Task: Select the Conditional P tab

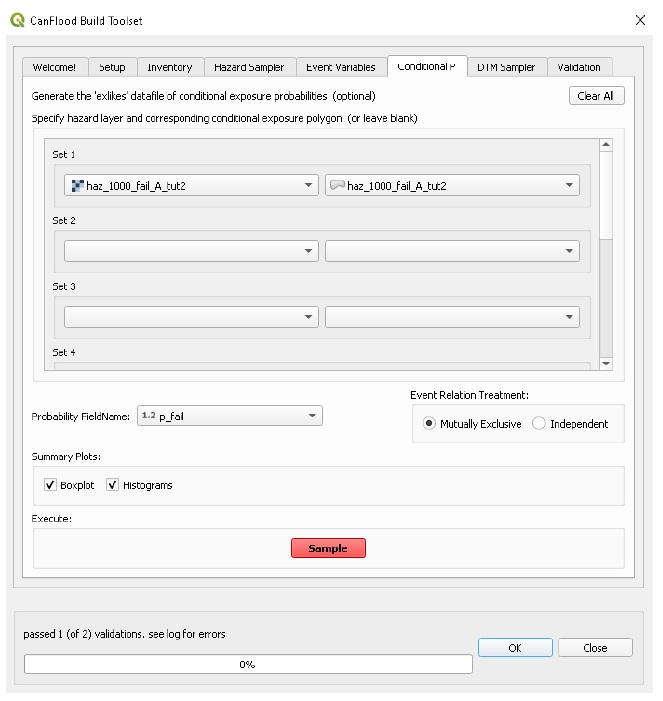Action: (x=427, y=67)
